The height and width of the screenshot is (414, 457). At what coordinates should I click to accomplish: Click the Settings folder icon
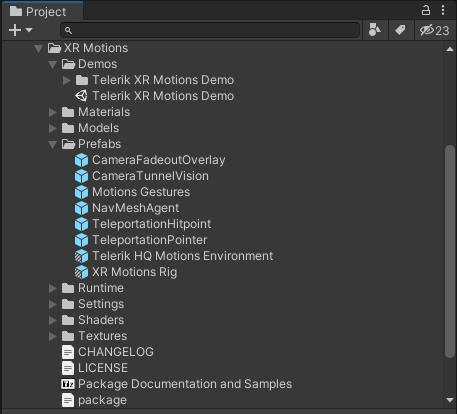[x=68, y=304]
